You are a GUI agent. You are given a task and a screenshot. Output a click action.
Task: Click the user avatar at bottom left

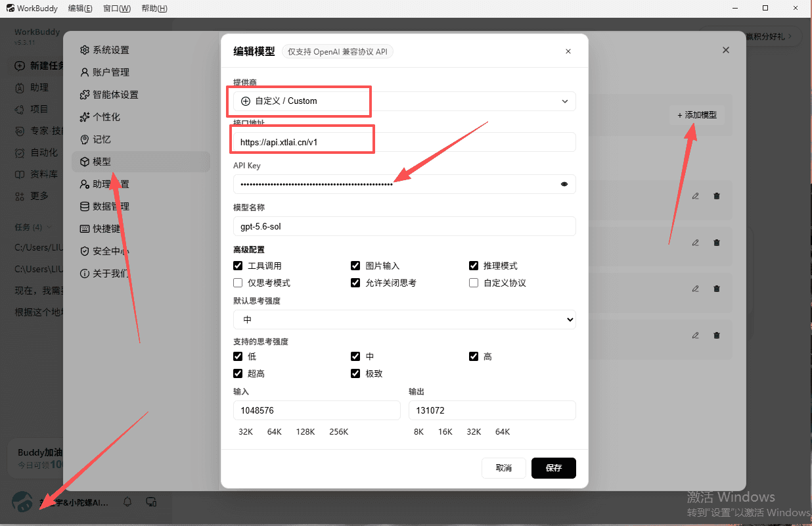coord(22,502)
